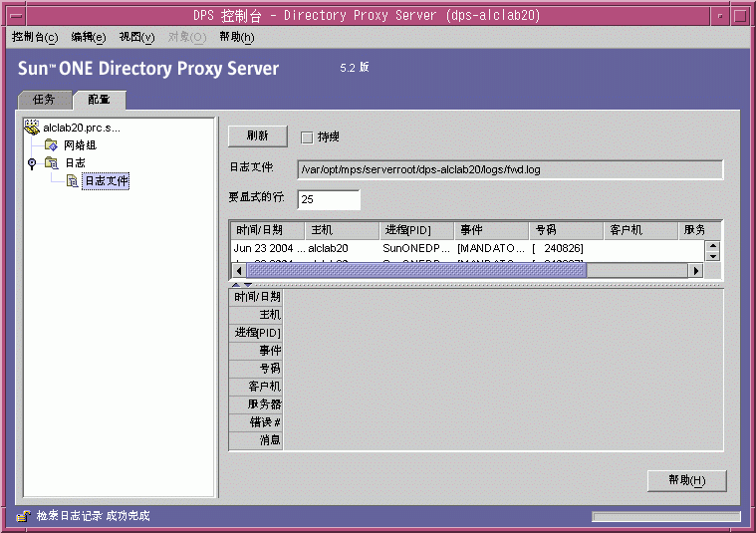Collapse the 日志 tree node handle
Image resolution: width=756 pixels, height=533 pixels.
32,163
